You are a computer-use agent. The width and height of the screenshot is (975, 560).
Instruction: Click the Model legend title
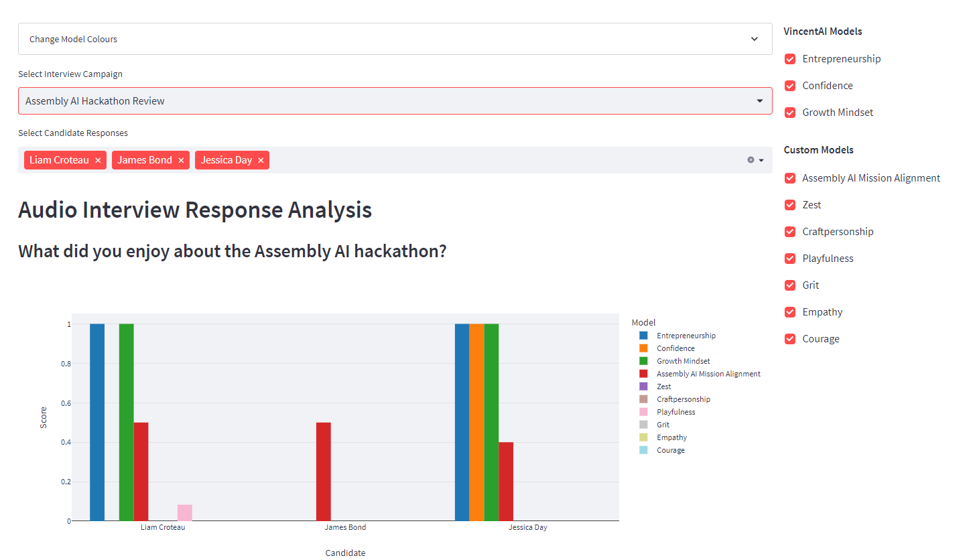[643, 323]
